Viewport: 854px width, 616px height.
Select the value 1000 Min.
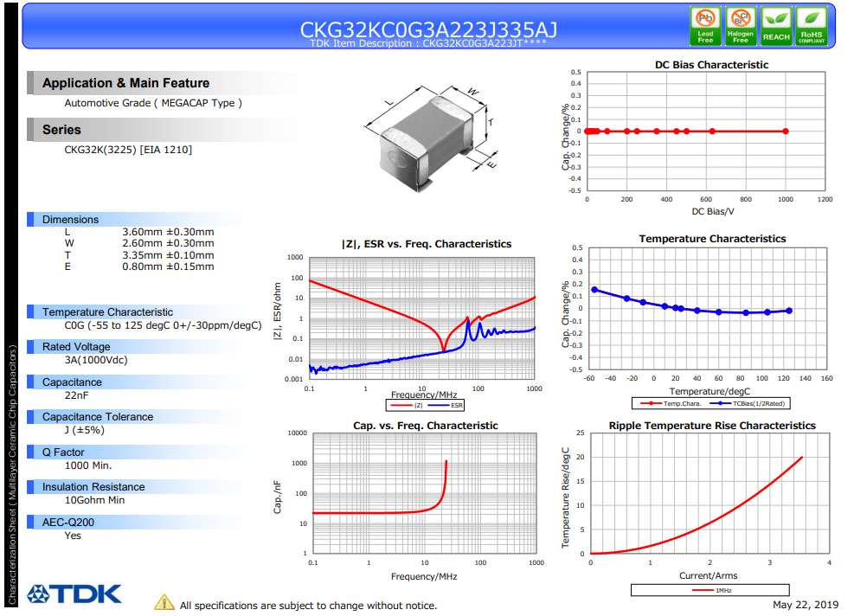coord(88,465)
